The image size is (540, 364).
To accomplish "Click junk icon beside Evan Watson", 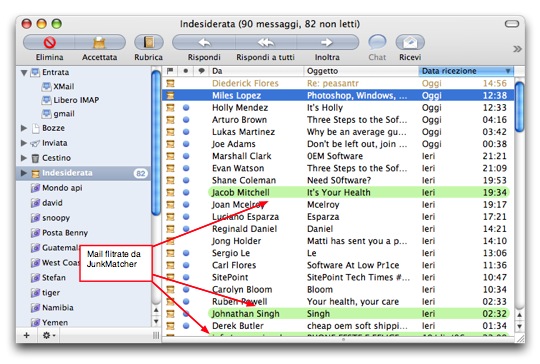I will click(x=170, y=168).
